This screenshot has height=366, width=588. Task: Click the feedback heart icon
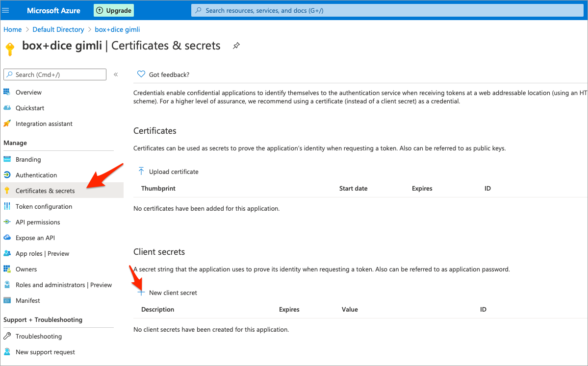click(141, 74)
